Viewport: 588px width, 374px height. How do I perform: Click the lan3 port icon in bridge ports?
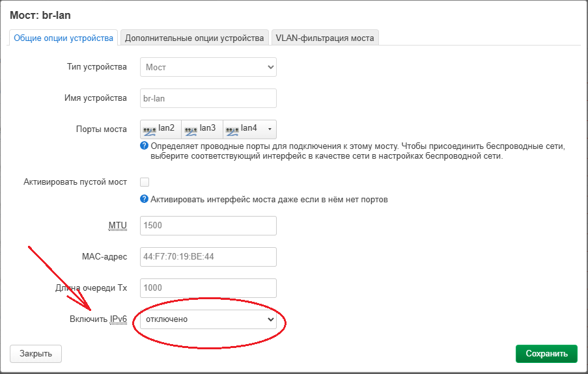click(191, 129)
